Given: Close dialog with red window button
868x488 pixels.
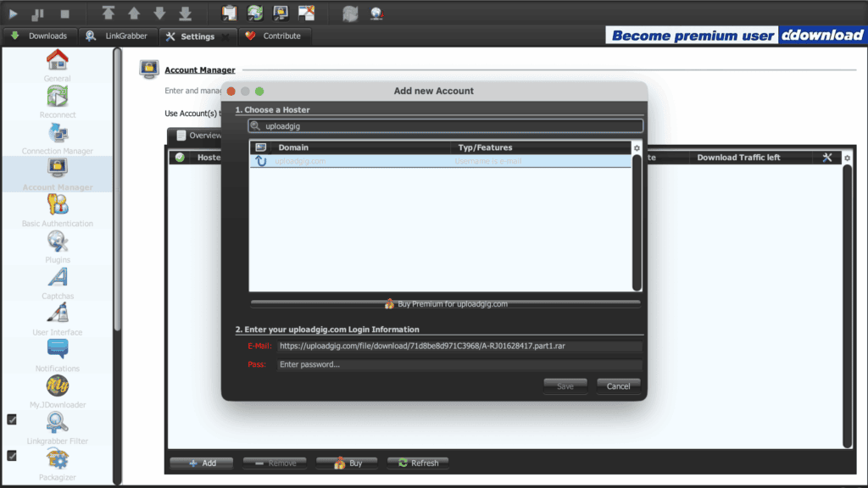Looking at the screenshot, I should click(x=231, y=91).
